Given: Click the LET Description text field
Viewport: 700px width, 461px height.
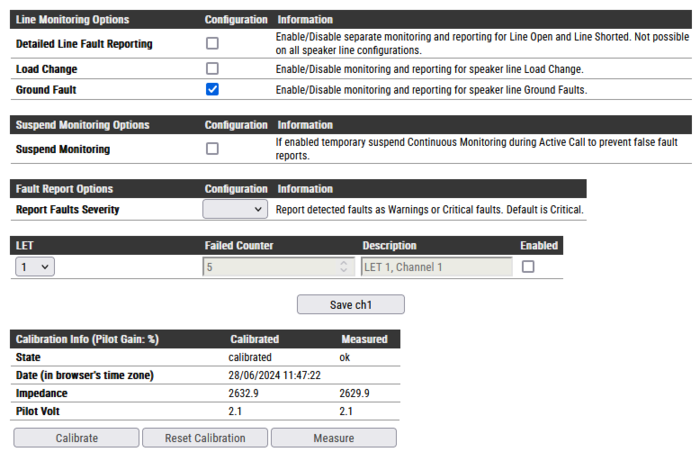Looking at the screenshot, I should [x=436, y=267].
